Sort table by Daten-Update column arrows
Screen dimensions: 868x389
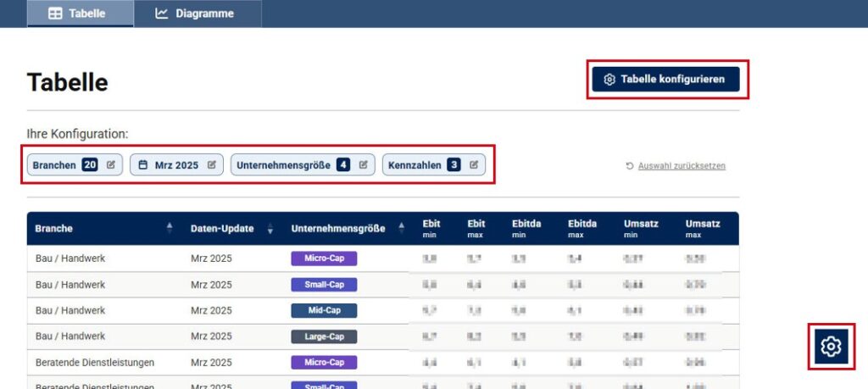coord(270,228)
